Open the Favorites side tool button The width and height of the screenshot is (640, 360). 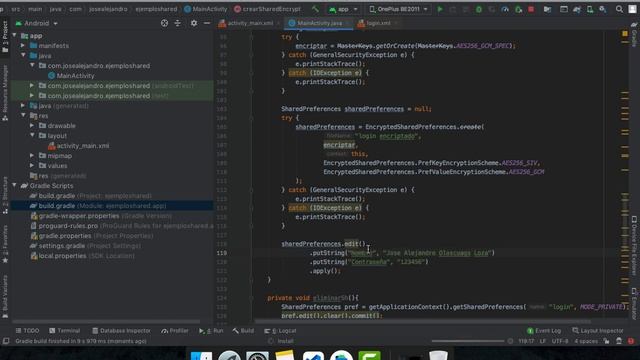tap(5, 244)
